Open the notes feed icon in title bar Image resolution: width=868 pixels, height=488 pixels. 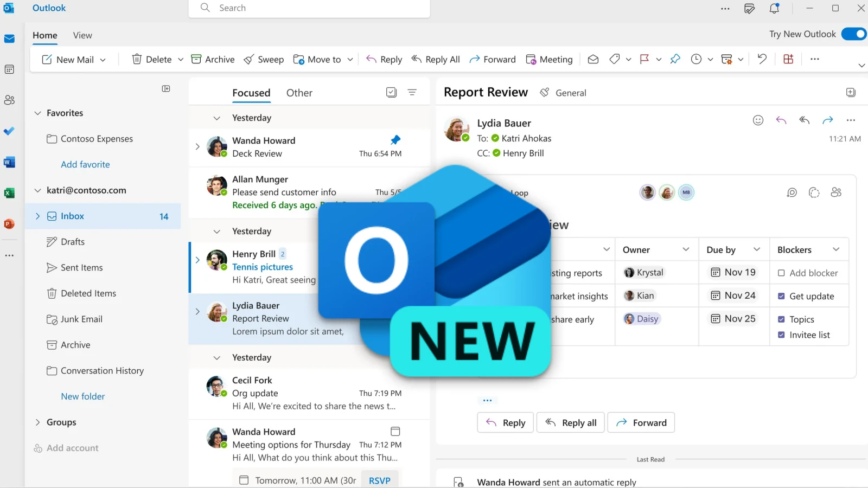click(x=749, y=8)
